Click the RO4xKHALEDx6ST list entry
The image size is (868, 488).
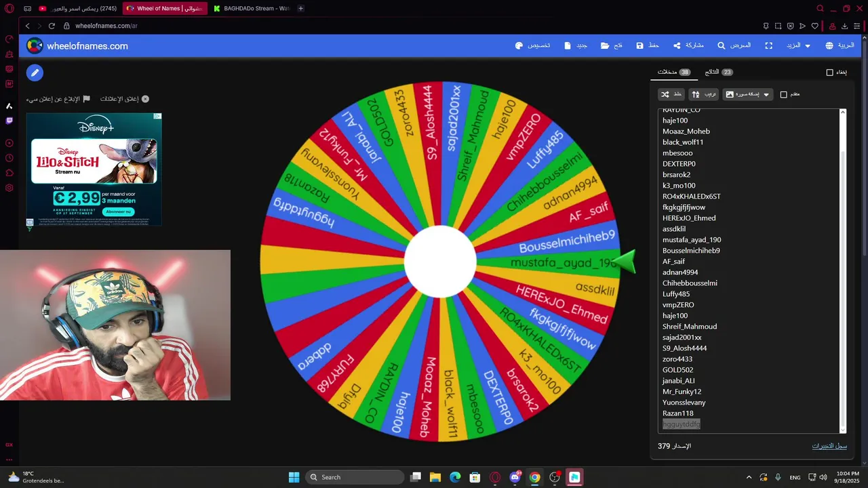click(691, 197)
